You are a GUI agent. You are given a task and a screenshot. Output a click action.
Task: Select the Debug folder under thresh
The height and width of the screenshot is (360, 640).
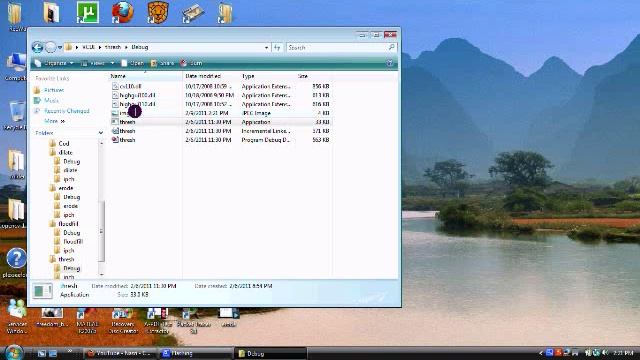[x=67, y=269]
